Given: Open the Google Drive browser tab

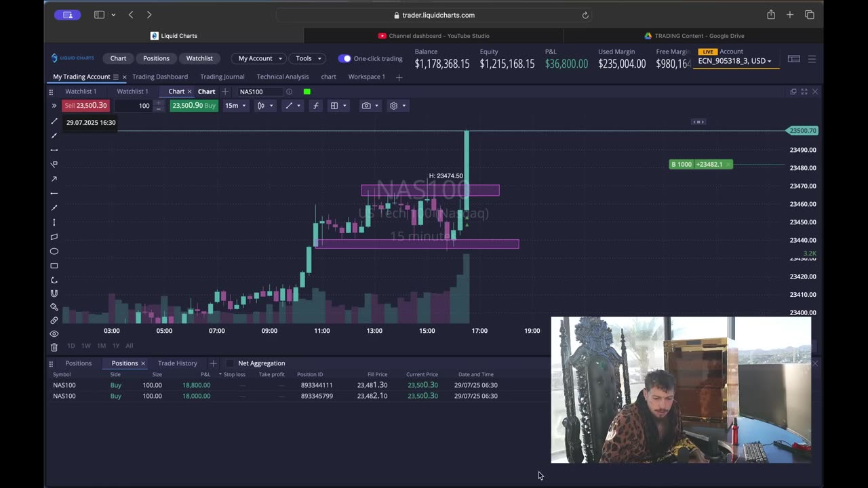Looking at the screenshot, I should (694, 36).
